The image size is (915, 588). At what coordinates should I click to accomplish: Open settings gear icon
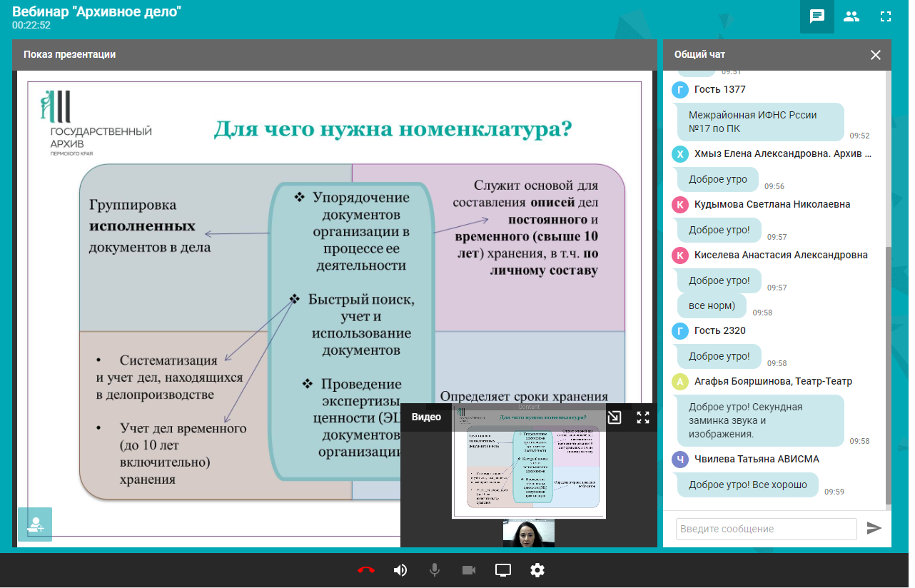pos(537,570)
